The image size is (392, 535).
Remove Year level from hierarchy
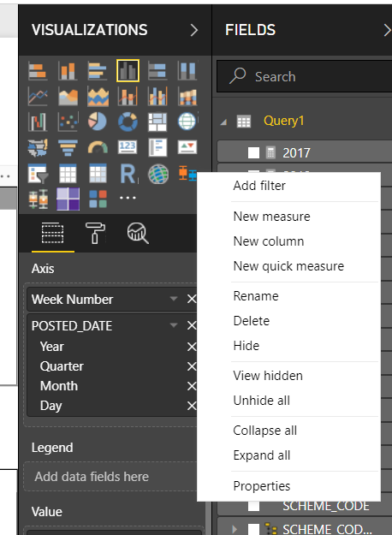(192, 347)
